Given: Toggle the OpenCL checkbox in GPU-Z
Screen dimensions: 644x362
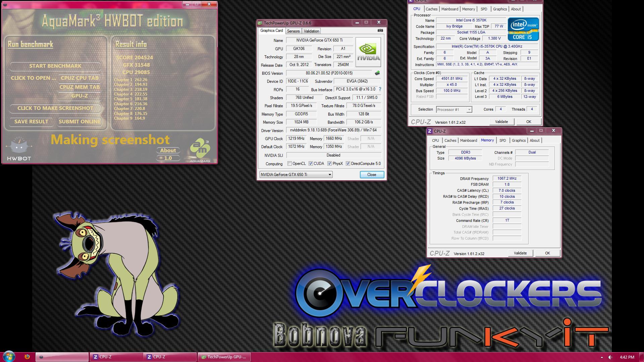Looking at the screenshot, I should tap(289, 164).
